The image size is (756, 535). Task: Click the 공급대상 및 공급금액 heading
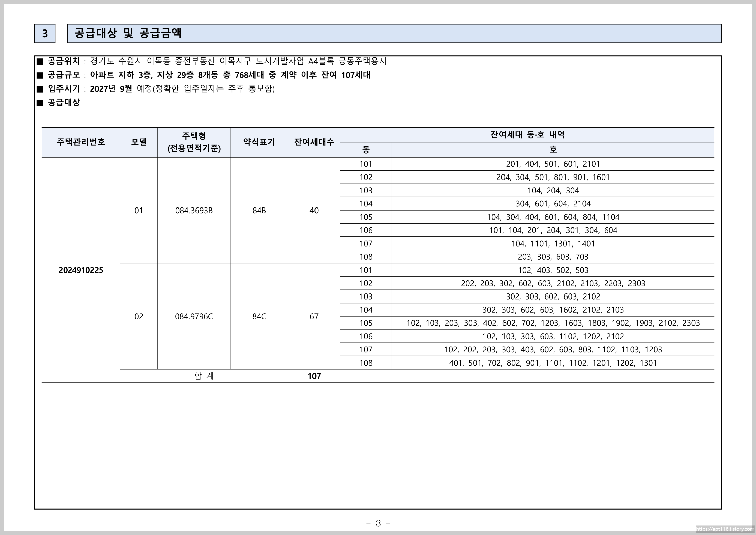(x=128, y=33)
